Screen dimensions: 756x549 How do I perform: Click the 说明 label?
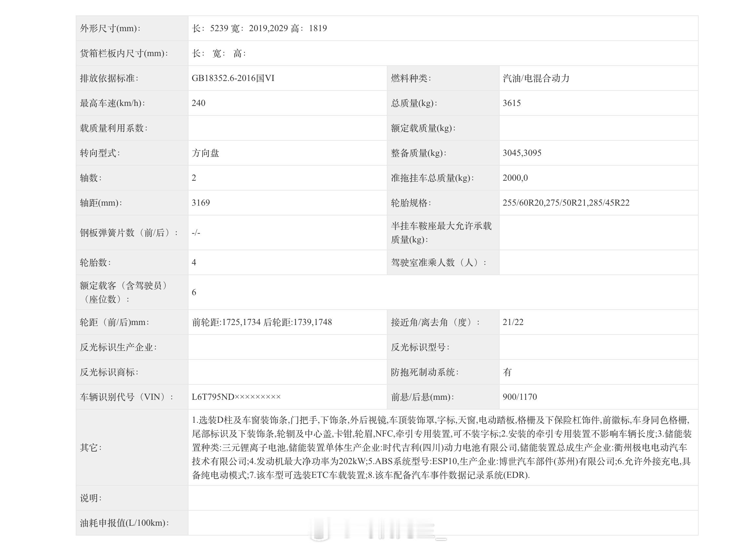point(91,498)
